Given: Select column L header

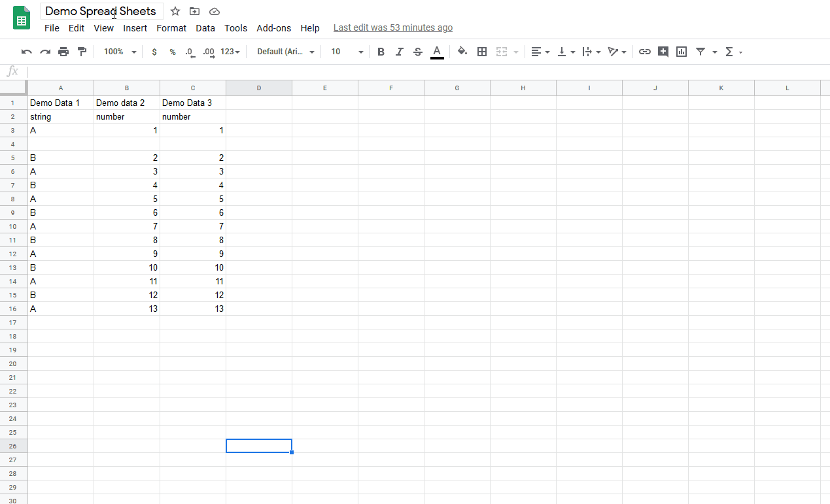Looking at the screenshot, I should pos(787,88).
